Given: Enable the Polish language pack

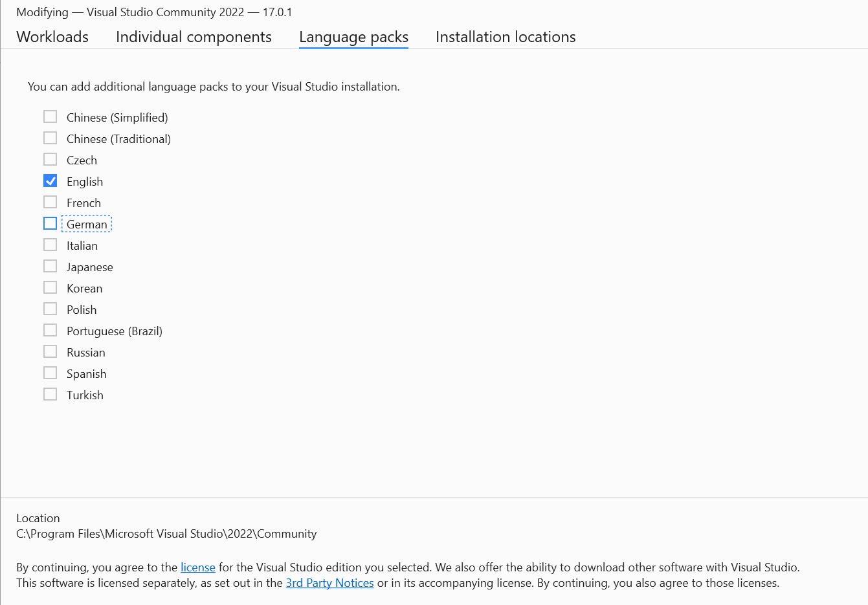Looking at the screenshot, I should click(x=50, y=309).
